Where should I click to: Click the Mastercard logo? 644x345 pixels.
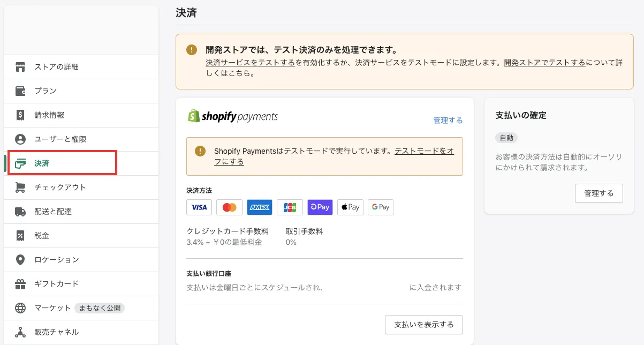click(229, 207)
